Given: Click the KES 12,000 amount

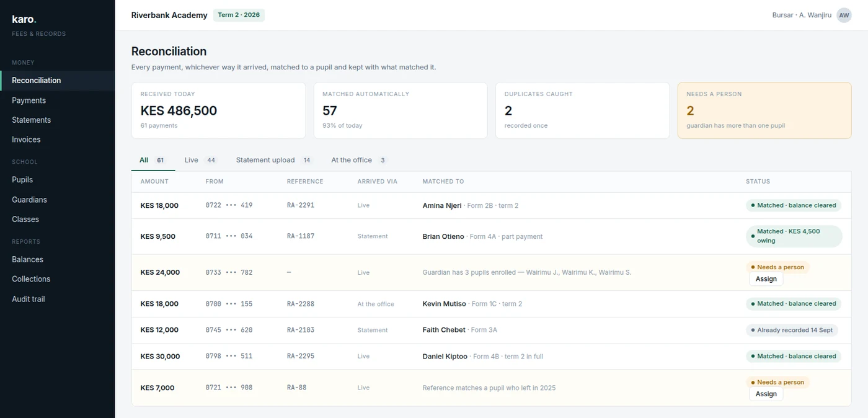Looking at the screenshot, I should click(x=159, y=330).
